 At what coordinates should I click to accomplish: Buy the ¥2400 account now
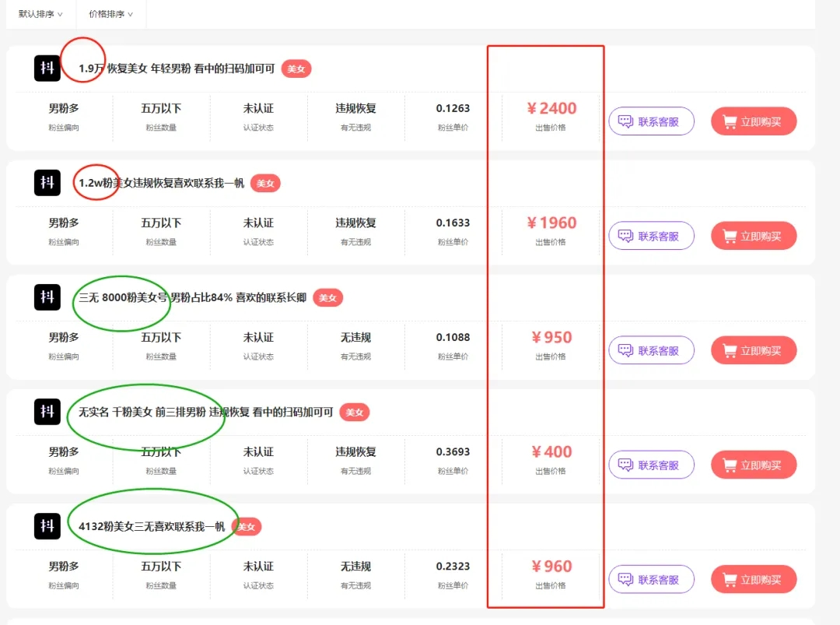tap(754, 121)
